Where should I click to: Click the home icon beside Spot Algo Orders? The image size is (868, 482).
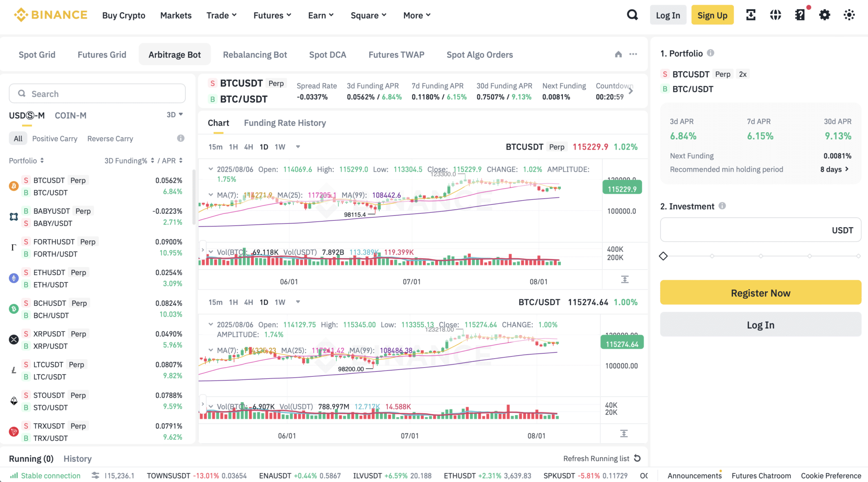click(618, 54)
